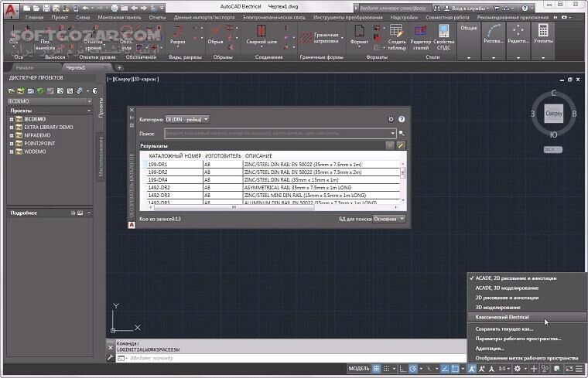
Task: Click the New drawing icon in quick access toolbar
Action: (26, 8)
